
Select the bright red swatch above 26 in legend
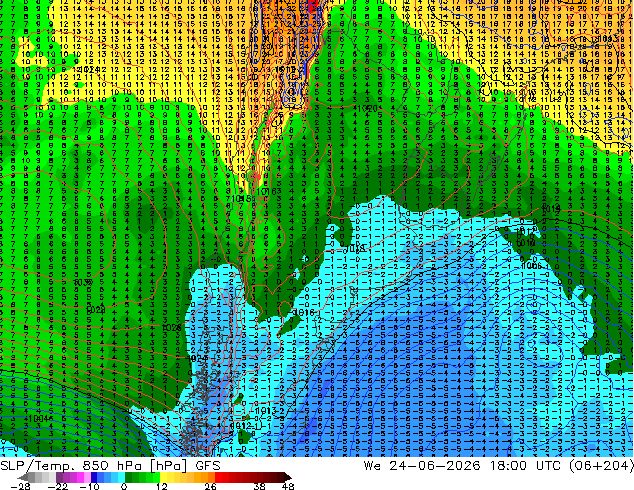pos(218,478)
